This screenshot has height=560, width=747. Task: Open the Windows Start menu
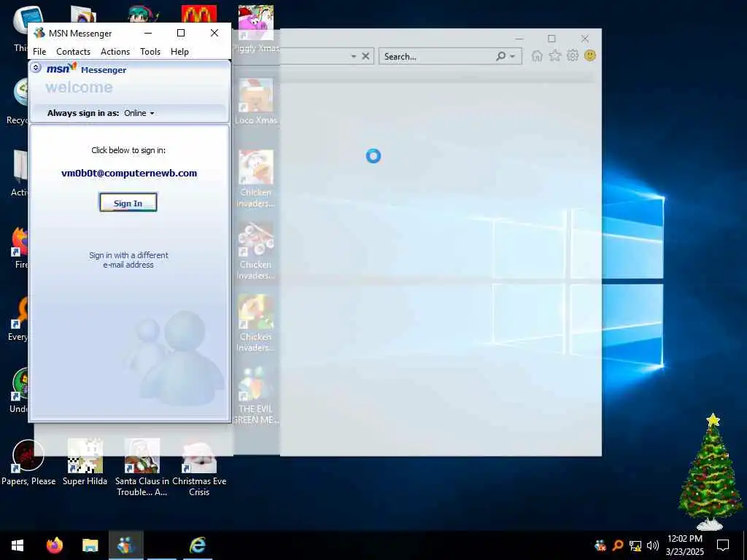pyautogui.click(x=18, y=545)
